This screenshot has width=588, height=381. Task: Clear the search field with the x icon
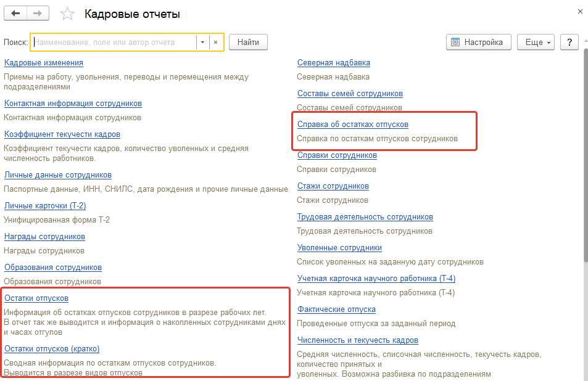[x=215, y=42]
